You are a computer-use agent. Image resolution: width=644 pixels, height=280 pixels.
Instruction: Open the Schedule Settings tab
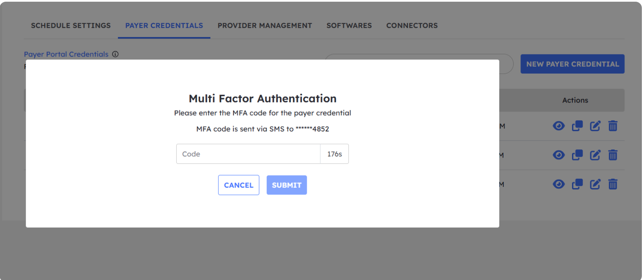[71, 26]
